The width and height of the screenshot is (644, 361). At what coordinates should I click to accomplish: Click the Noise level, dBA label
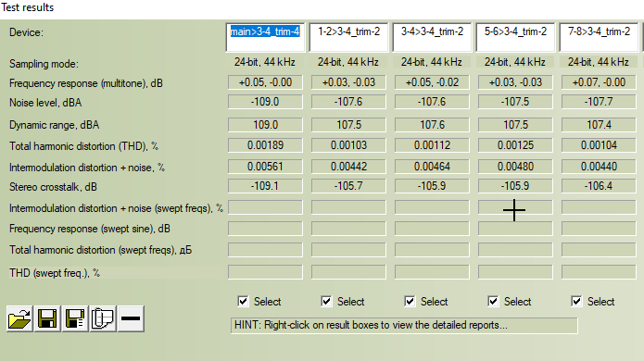[45, 103]
